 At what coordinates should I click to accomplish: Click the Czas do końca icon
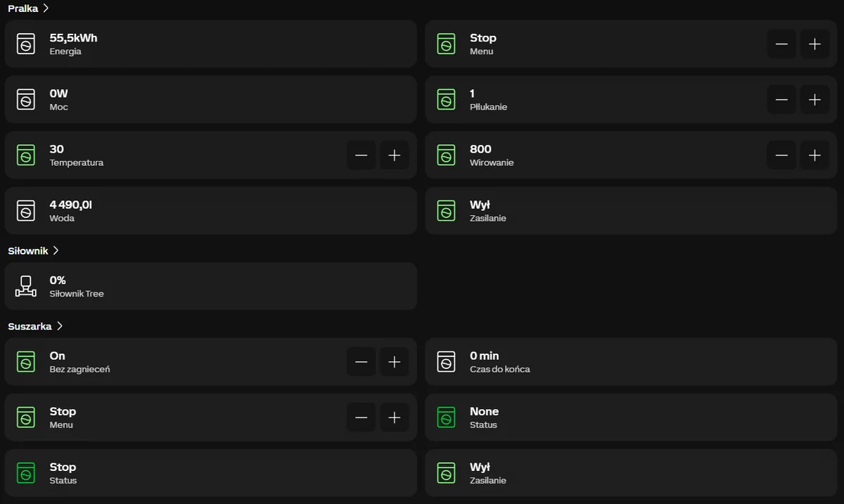446,362
